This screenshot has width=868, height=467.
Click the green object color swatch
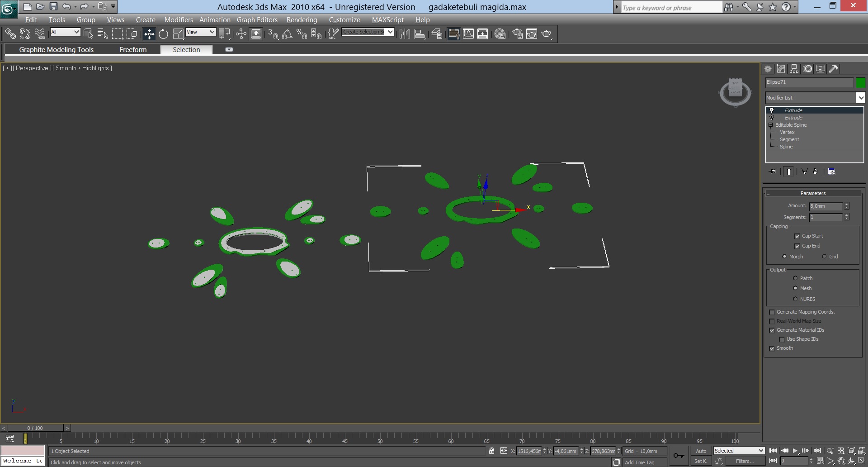[x=860, y=82]
